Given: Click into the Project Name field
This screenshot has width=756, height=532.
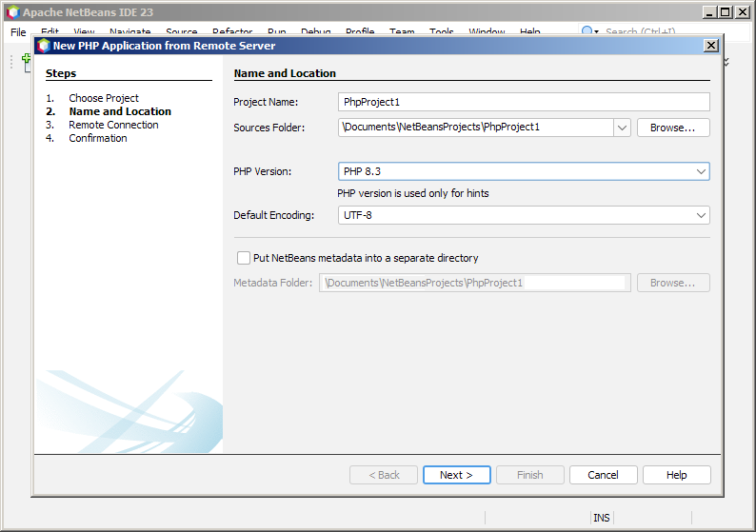Looking at the screenshot, I should 524,102.
